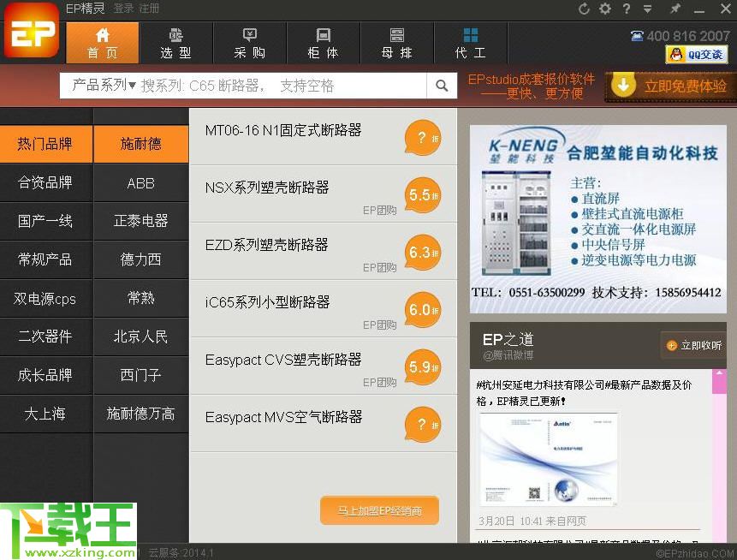Image resolution: width=737 pixels, height=560 pixels.
Task: Choose the 施耐德万高 brand
Action: [141, 414]
